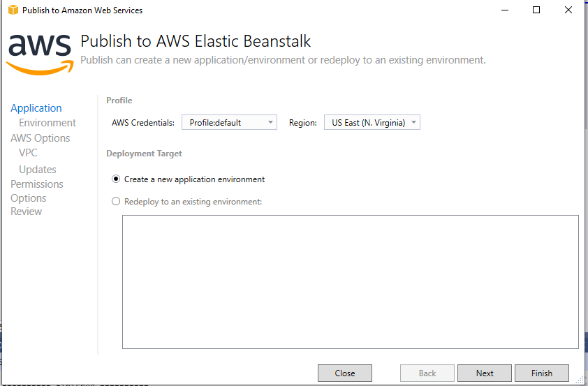Expand the Region dropdown list
Screen dimensions: 588x386
[x=372, y=123]
